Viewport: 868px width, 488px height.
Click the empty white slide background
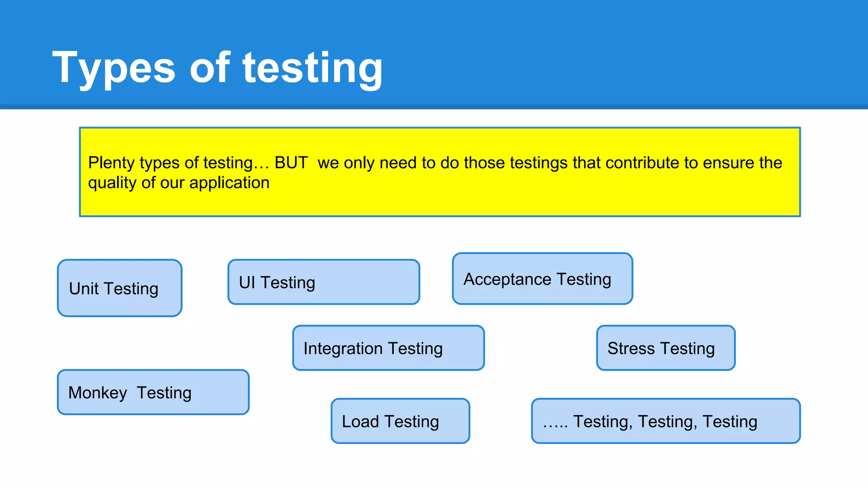424,466
